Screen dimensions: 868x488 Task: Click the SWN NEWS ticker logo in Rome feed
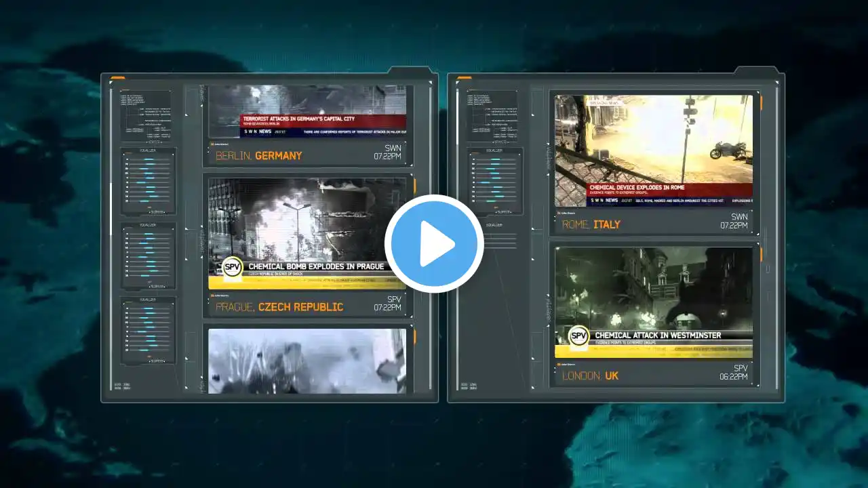coord(604,201)
